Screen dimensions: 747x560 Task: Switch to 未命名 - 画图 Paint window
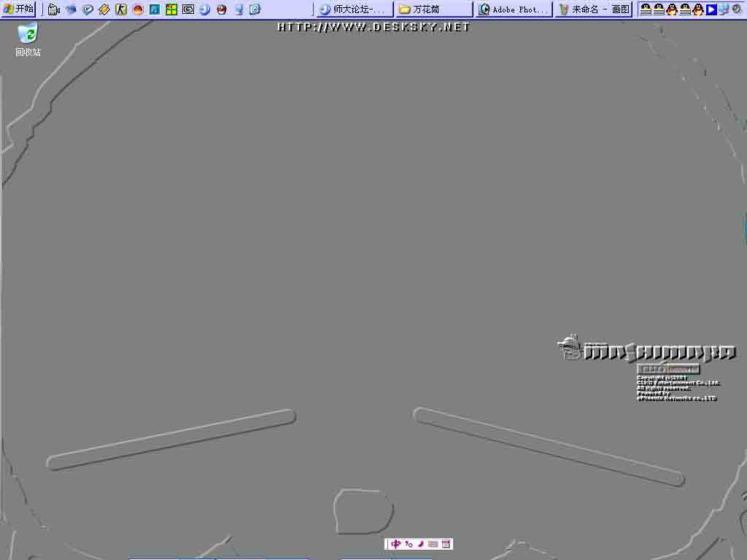click(x=594, y=9)
